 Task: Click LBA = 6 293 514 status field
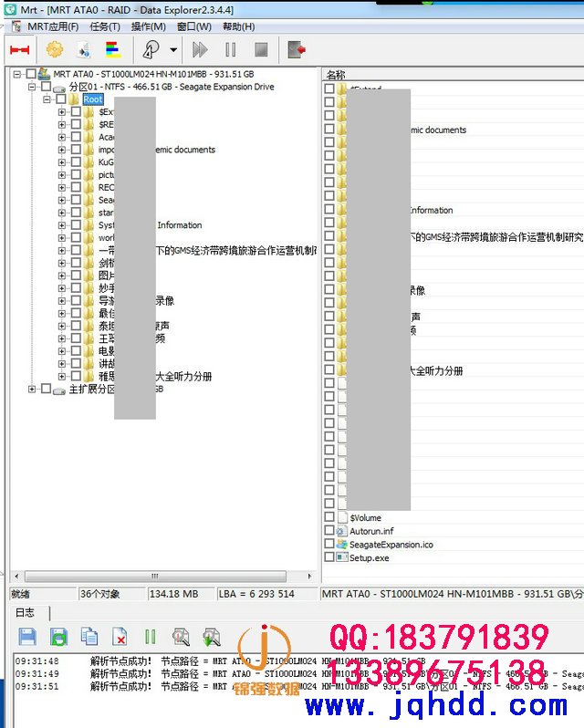click(267, 594)
